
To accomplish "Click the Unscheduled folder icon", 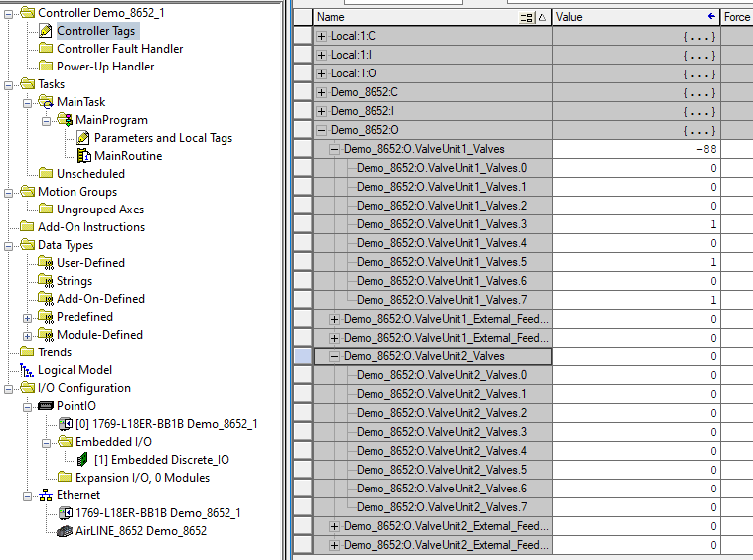I will [x=46, y=173].
